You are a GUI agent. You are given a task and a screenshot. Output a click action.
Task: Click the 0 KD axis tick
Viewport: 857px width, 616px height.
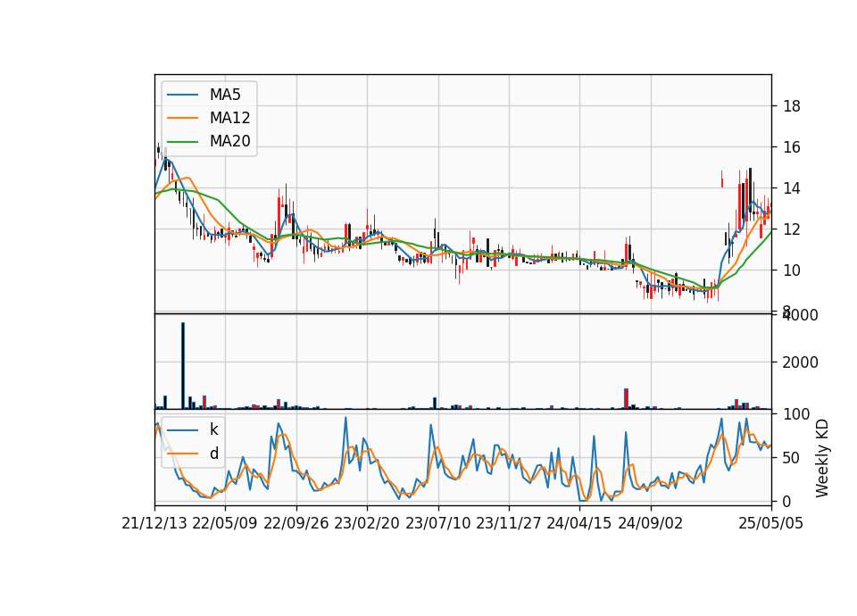(x=787, y=501)
